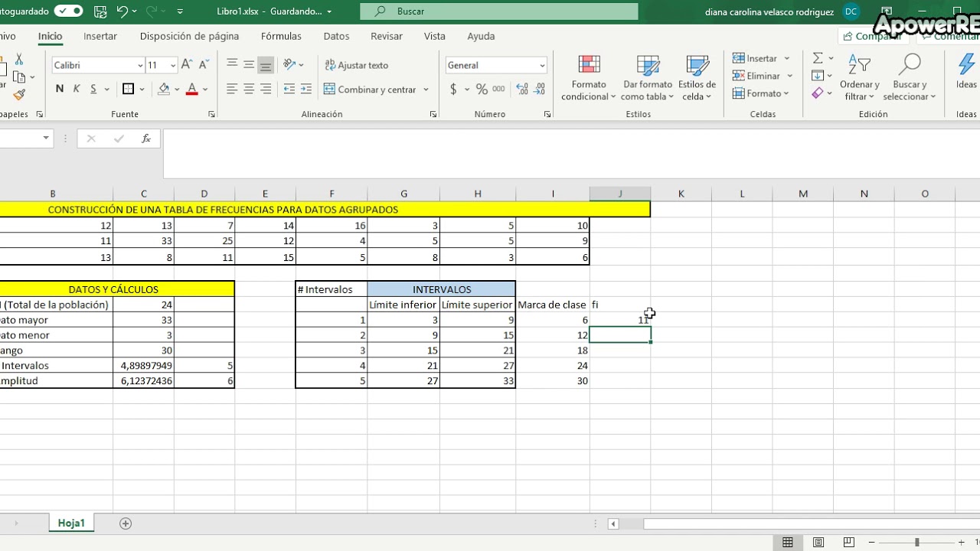Open Buscar y seleccionar menu

pos(910,78)
